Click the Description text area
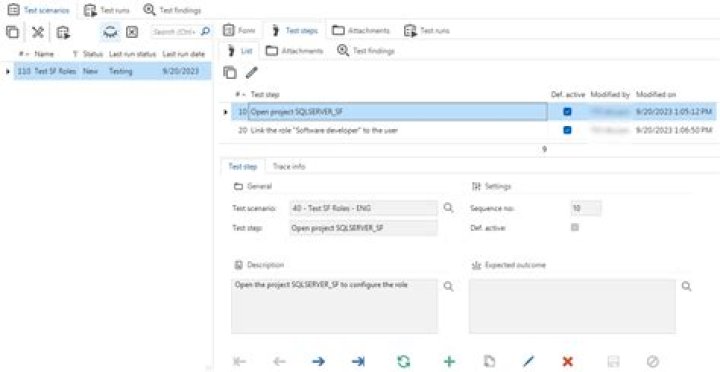Viewport: 720px width, 372px height. [x=335, y=306]
